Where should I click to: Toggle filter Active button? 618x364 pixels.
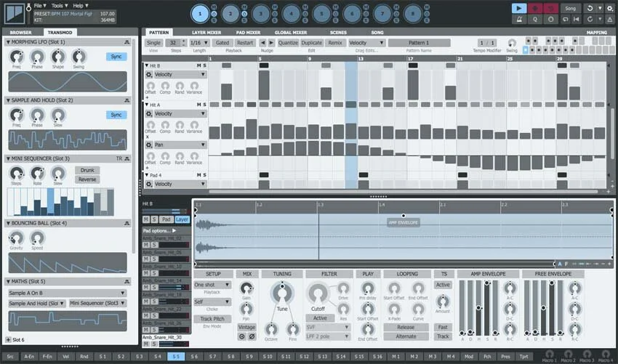click(x=320, y=318)
